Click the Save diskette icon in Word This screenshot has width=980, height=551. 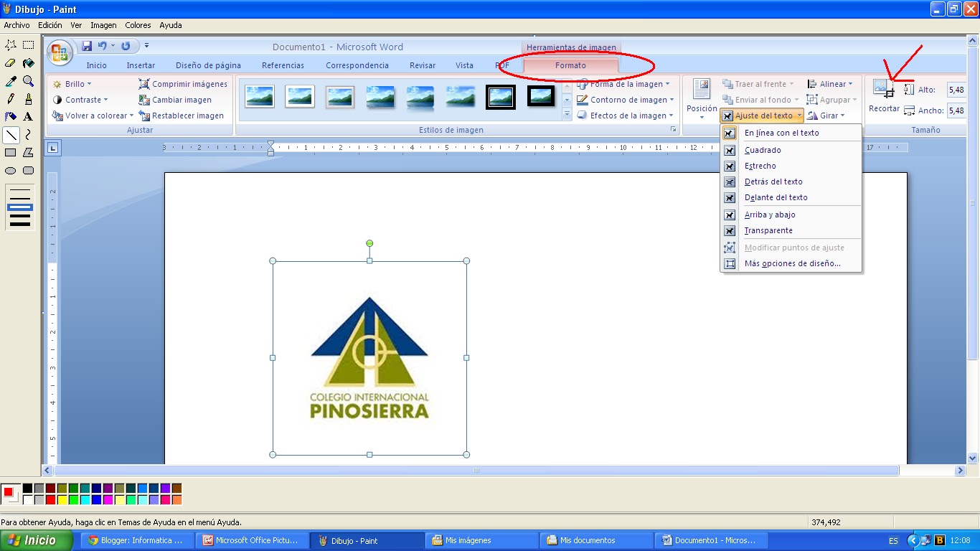87,46
